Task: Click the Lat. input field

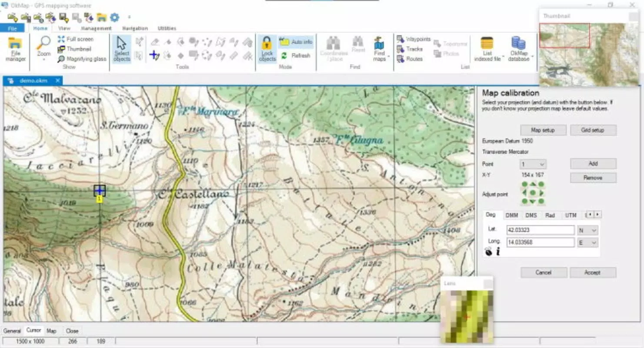Action: [x=541, y=230]
